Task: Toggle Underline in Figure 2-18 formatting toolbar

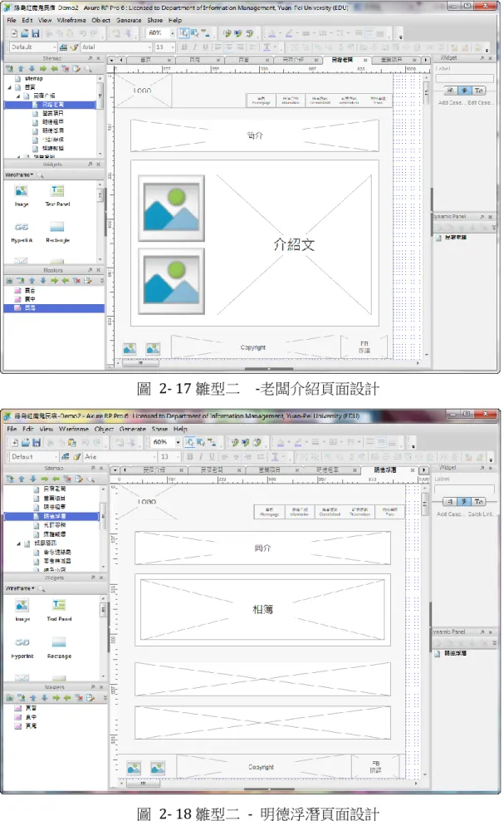Action: pyautogui.click(x=212, y=456)
